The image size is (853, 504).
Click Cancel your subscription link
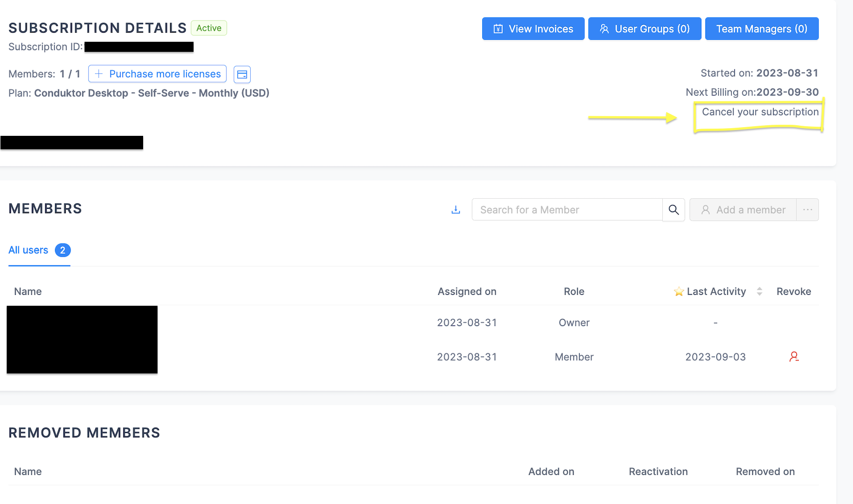pos(760,112)
